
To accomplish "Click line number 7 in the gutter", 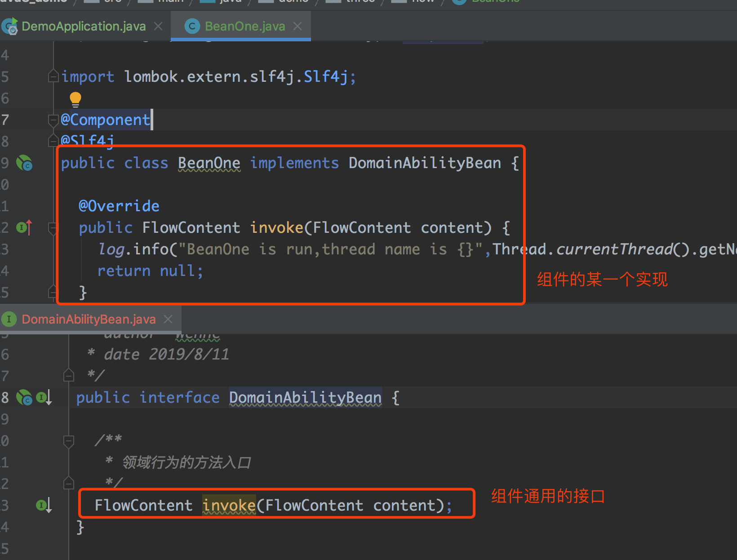I will [x=5, y=120].
